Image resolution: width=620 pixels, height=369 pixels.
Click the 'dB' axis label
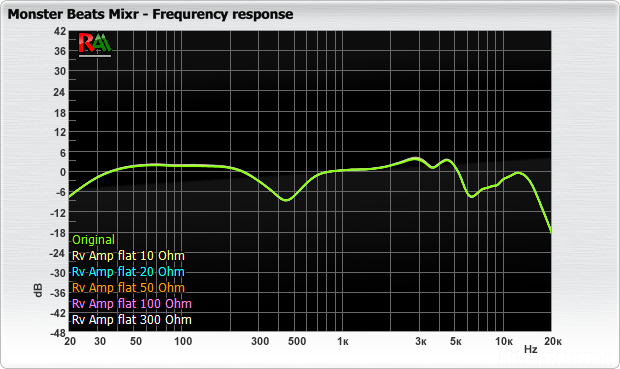tap(38, 290)
